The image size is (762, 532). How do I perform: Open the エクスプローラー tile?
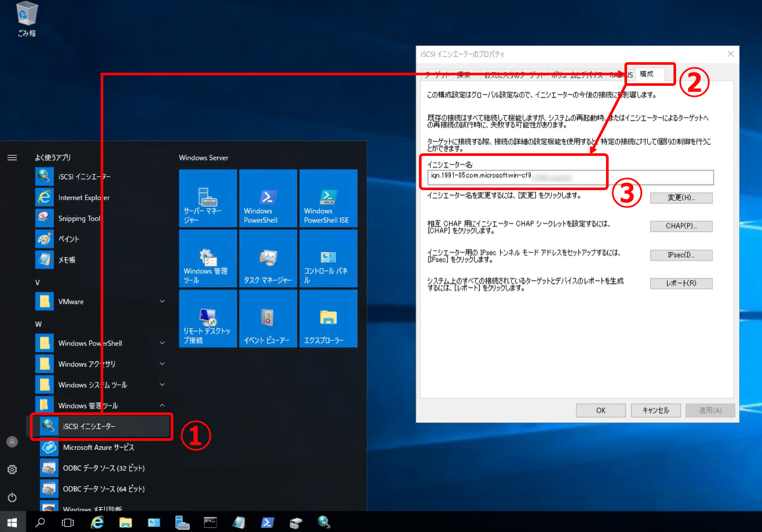coord(328,318)
